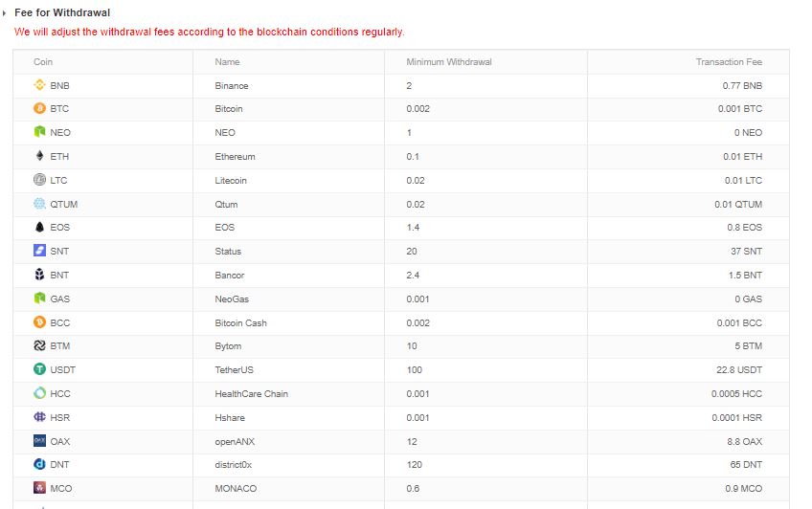Click the Bytom BTM icon
The height and width of the screenshot is (509, 812).
(39, 345)
